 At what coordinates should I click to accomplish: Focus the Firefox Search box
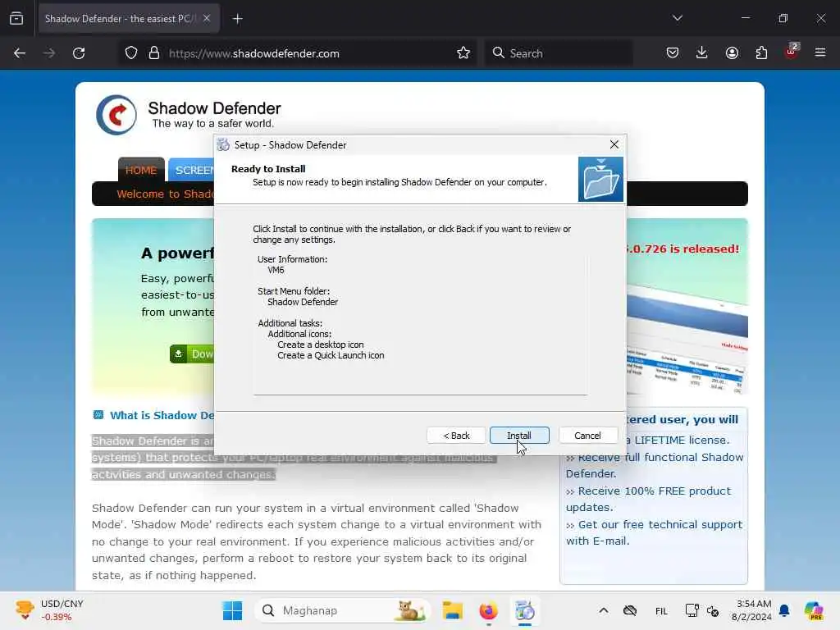tap(559, 53)
